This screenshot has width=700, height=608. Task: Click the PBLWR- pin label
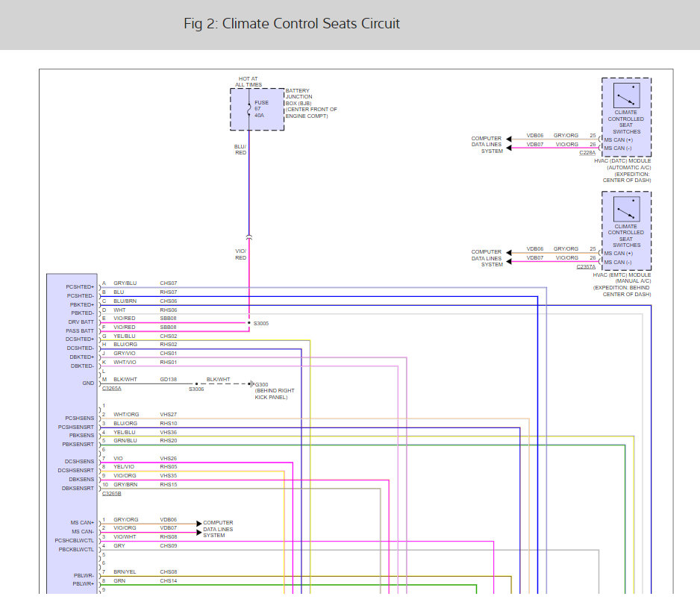pyautogui.click(x=84, y=576)
